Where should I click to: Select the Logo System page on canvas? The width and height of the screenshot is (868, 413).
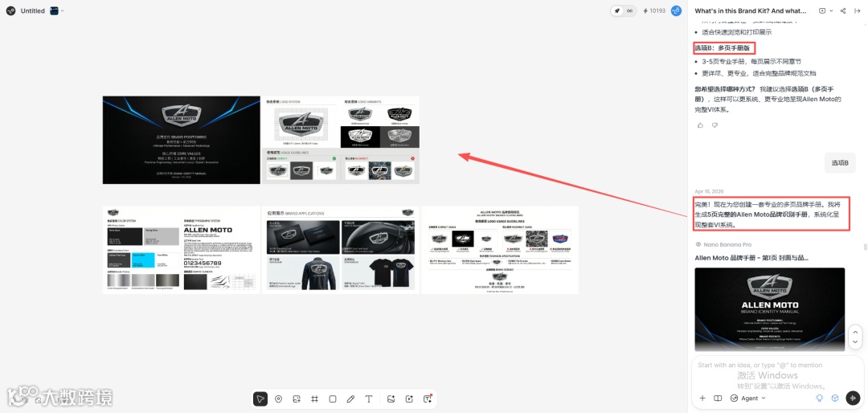tap(341, 140)
